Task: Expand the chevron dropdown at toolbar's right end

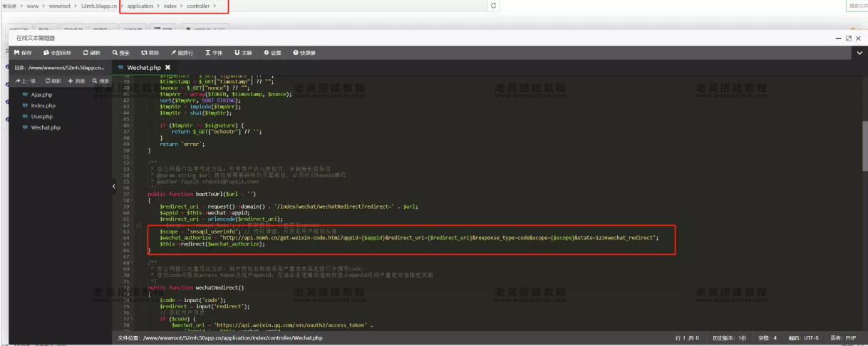Action: pyautogui.click(x=860, y=53)
